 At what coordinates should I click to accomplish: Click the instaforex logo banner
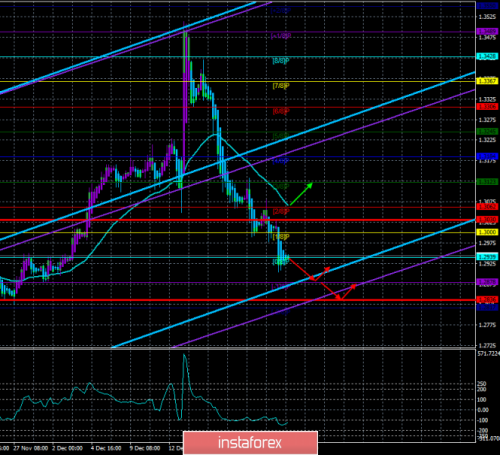(250, 443)
